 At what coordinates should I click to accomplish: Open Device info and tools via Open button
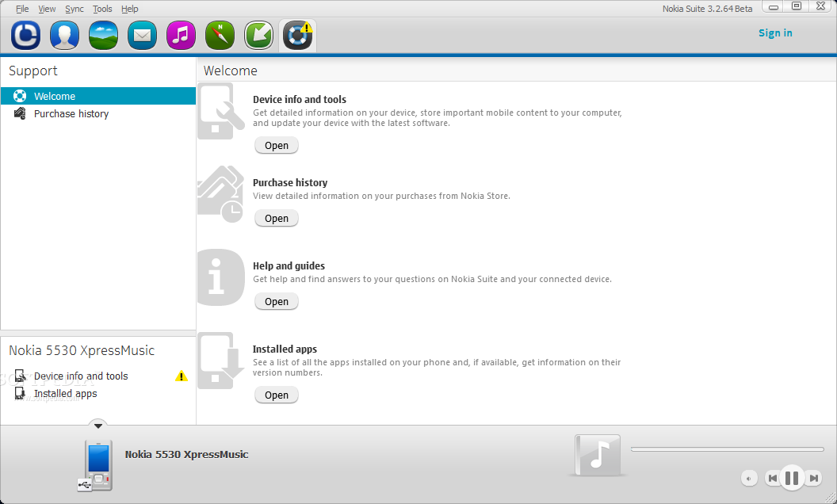277,146
